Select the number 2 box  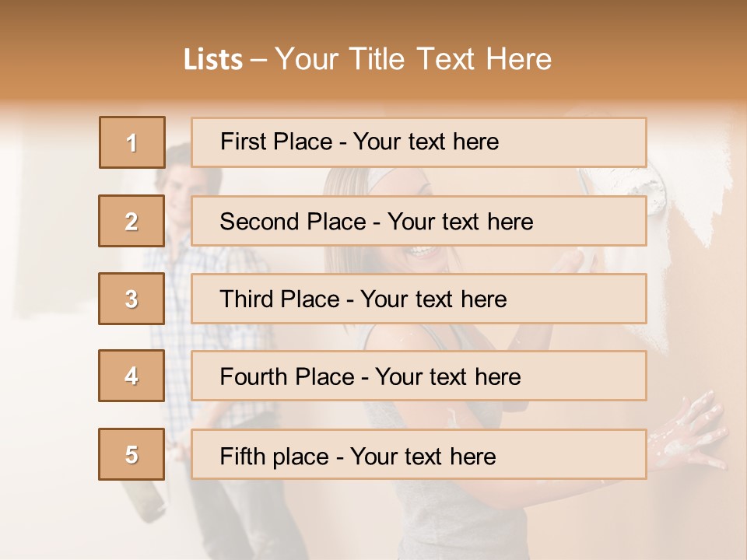point(132,221)
